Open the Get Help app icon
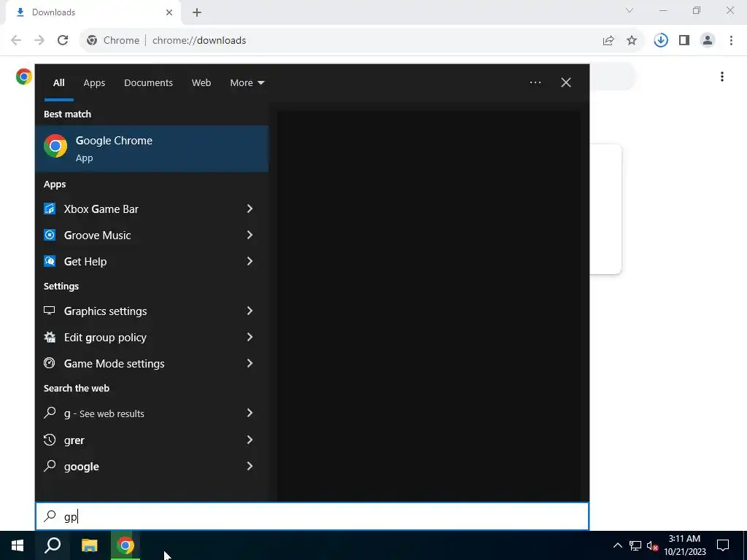747x560 pixels. [x=50, y=261]
